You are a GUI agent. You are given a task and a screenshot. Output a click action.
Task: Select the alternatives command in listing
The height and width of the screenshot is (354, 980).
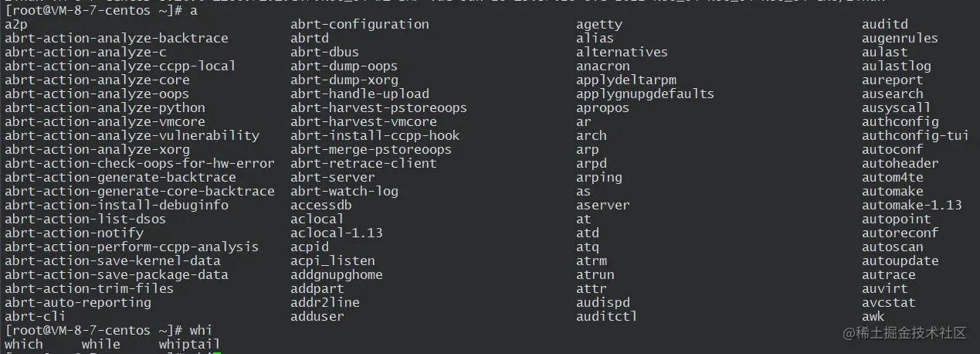click(x=622, y=52)
